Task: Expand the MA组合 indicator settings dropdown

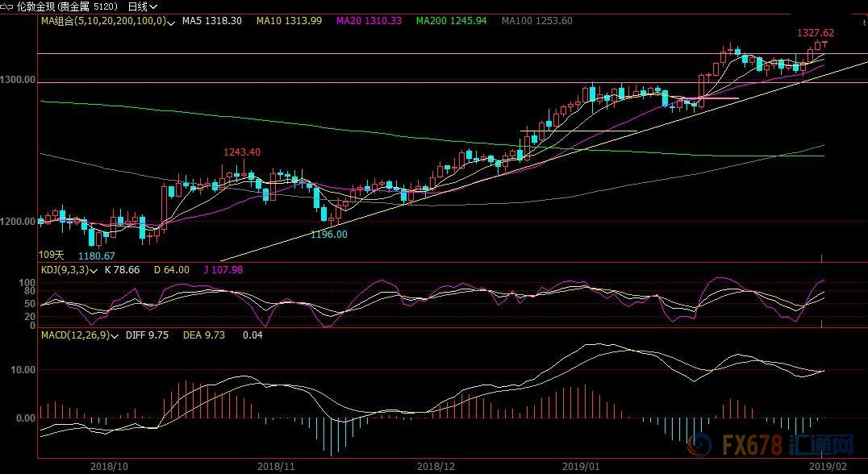Action: [171, 21]
